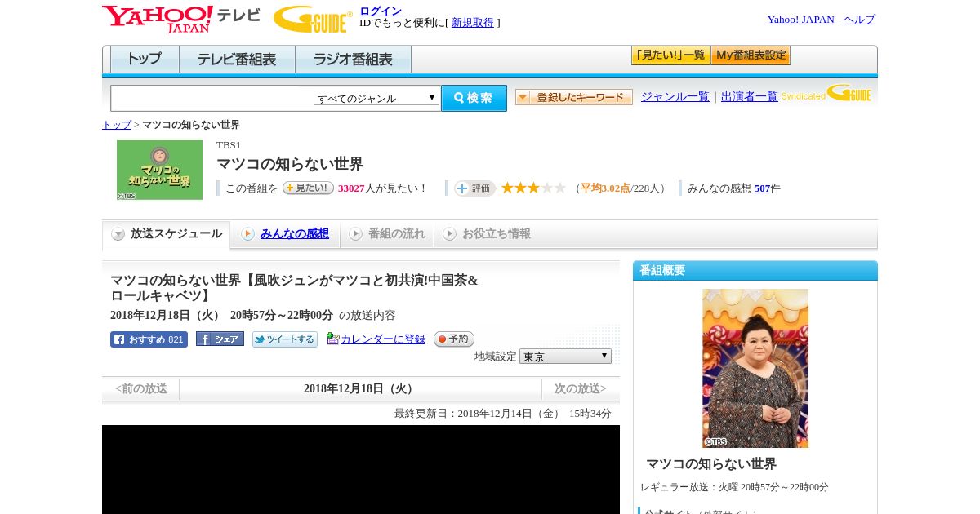The image size is (980, 514).
Task: Click the black video player area
Action: coord(361,469)
